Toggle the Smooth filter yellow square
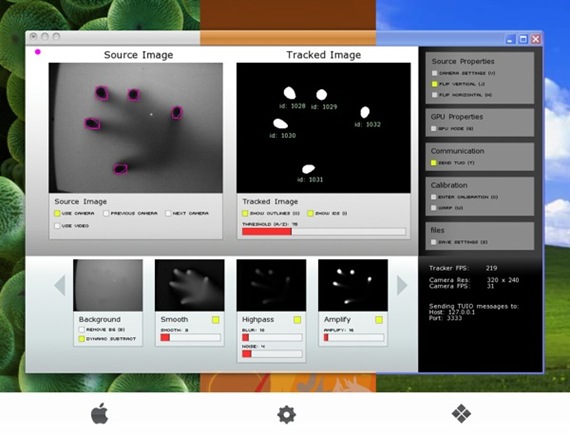Viewport: 570px width, 435px height. pos(216,320)
